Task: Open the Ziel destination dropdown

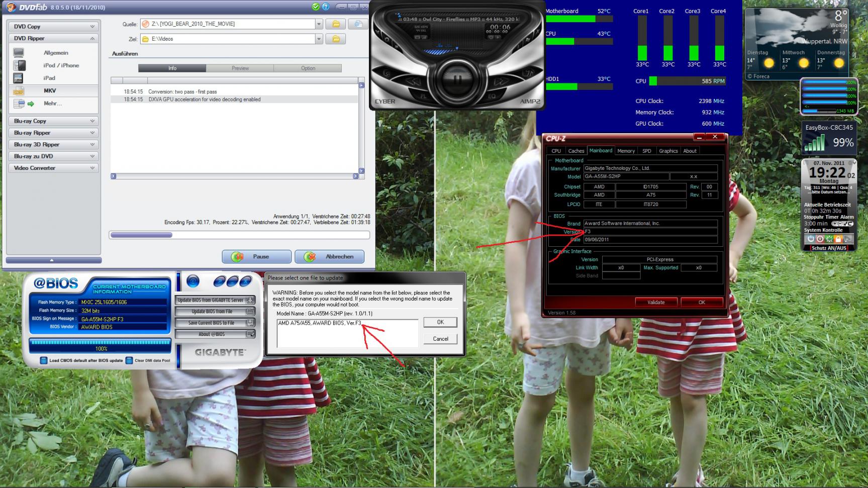Action: 319,39
